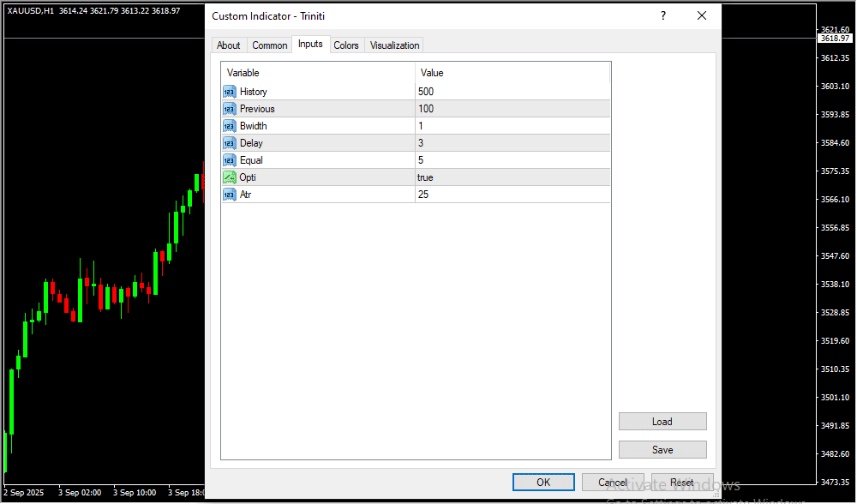Switch to the About tab
857x504 pixels.
point(229,45)
